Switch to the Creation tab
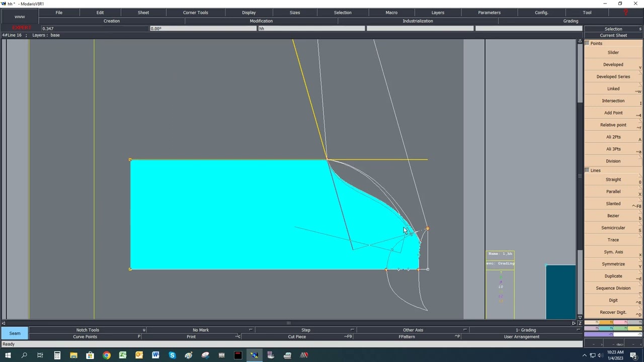The height and width of the screenshot is (362, 644). (112, 21)
